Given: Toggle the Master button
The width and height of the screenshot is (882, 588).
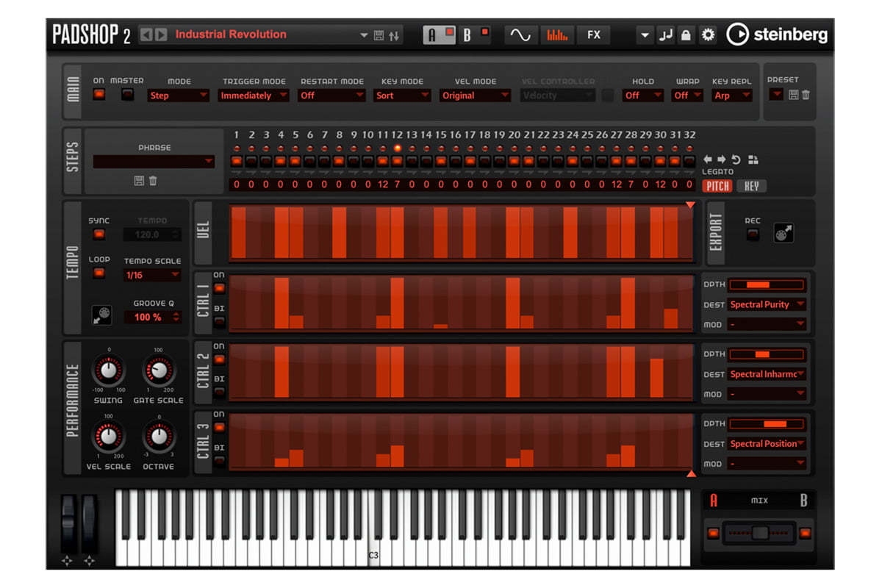Looking at the screenshot, I should point(127,94).
